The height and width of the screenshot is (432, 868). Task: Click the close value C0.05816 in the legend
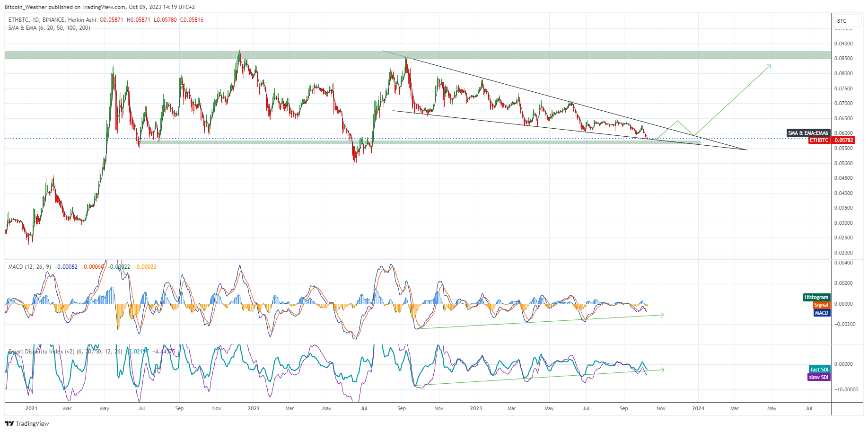point(192,20)
